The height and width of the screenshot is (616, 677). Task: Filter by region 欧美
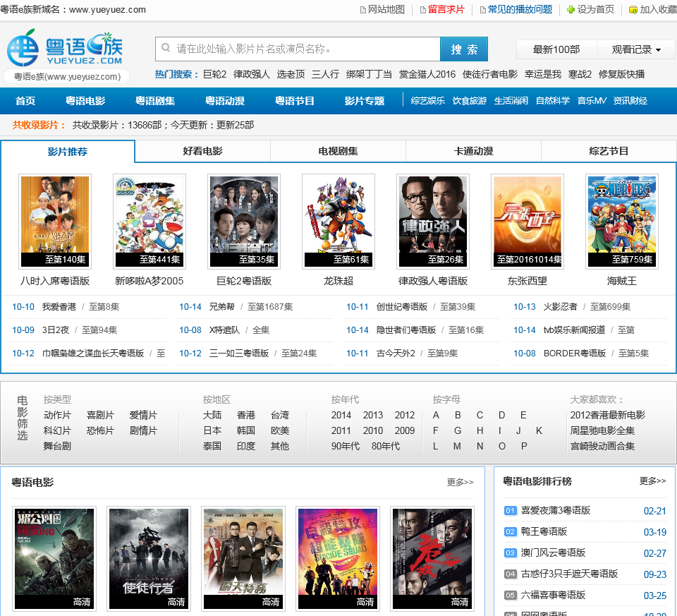point(280,431)
